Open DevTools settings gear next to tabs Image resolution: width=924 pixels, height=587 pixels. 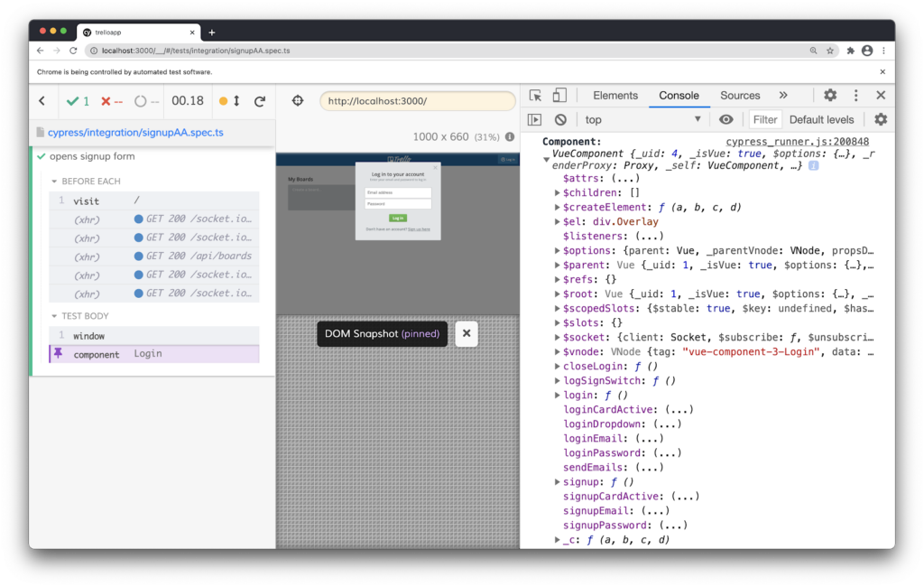coord(830,96)
